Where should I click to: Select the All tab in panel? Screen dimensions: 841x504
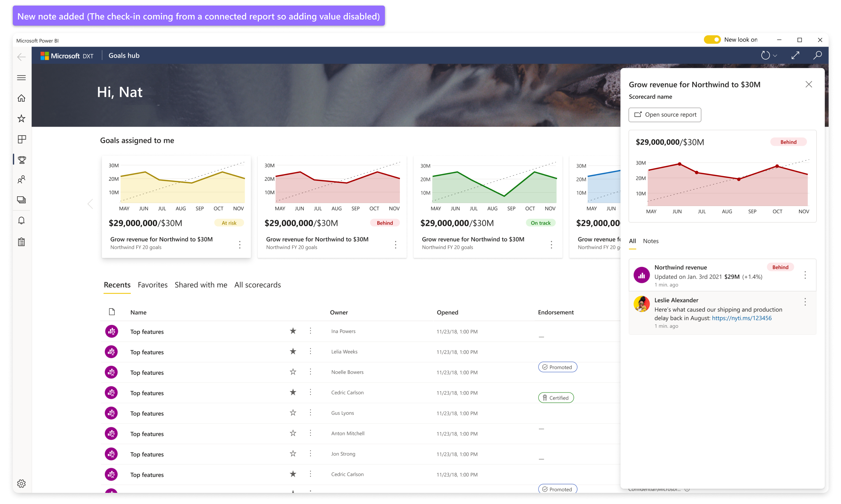click(x=632, y=241)
